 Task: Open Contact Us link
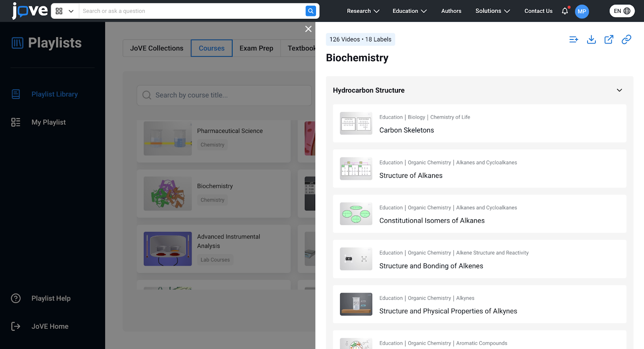[x=538, y=11]
